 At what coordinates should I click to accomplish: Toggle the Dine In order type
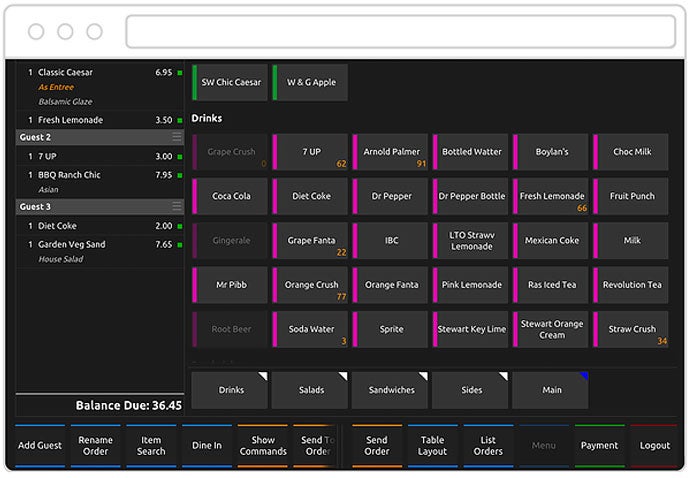coord(207,446)
